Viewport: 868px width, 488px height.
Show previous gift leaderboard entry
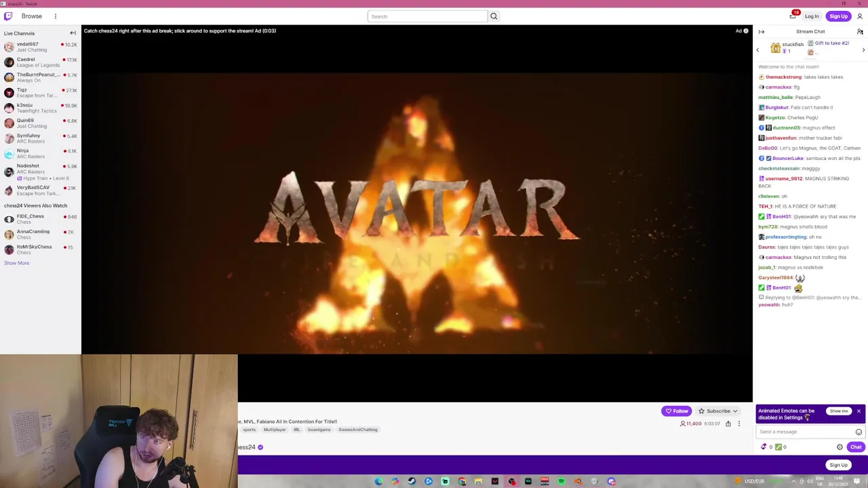tap(757, 49)
